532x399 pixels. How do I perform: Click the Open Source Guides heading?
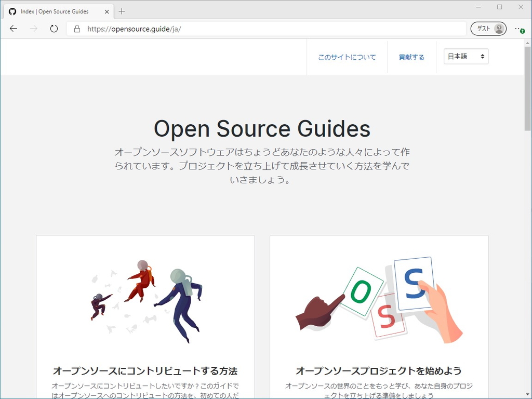[261, 128]
